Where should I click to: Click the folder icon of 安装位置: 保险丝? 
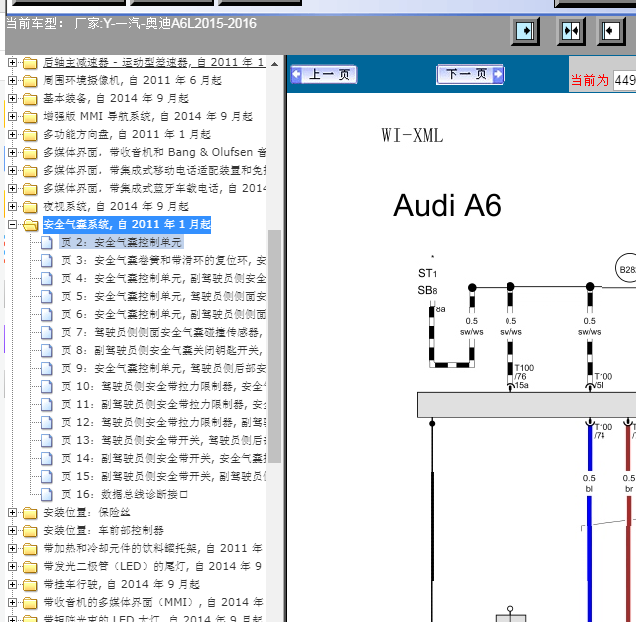pyautogui.click(x=30, y=513)
